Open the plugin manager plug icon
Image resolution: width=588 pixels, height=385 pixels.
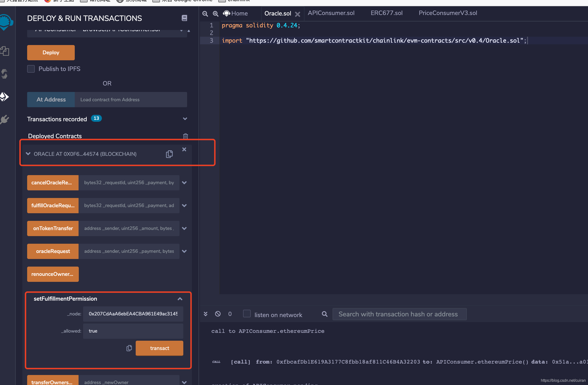pos(5,119)
